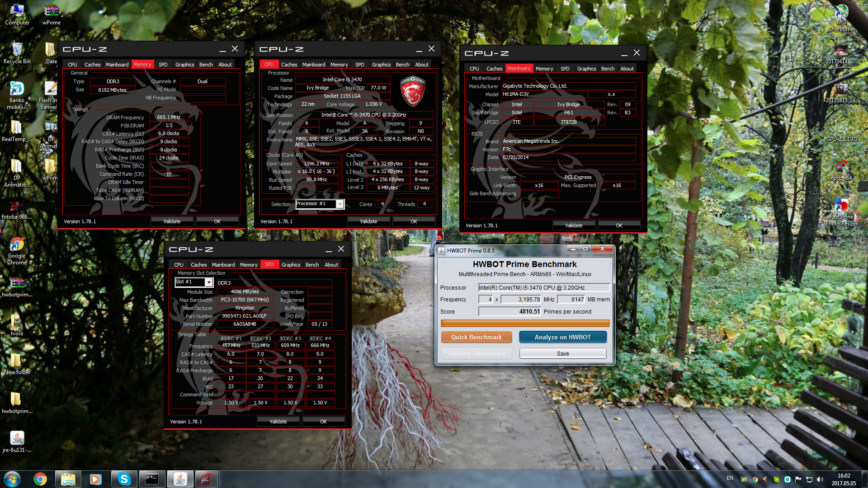The height and width of the screenshot is (488, 868).
Task: Expand the Processor #1 selection dropdown
Action: tap(340, 204)
